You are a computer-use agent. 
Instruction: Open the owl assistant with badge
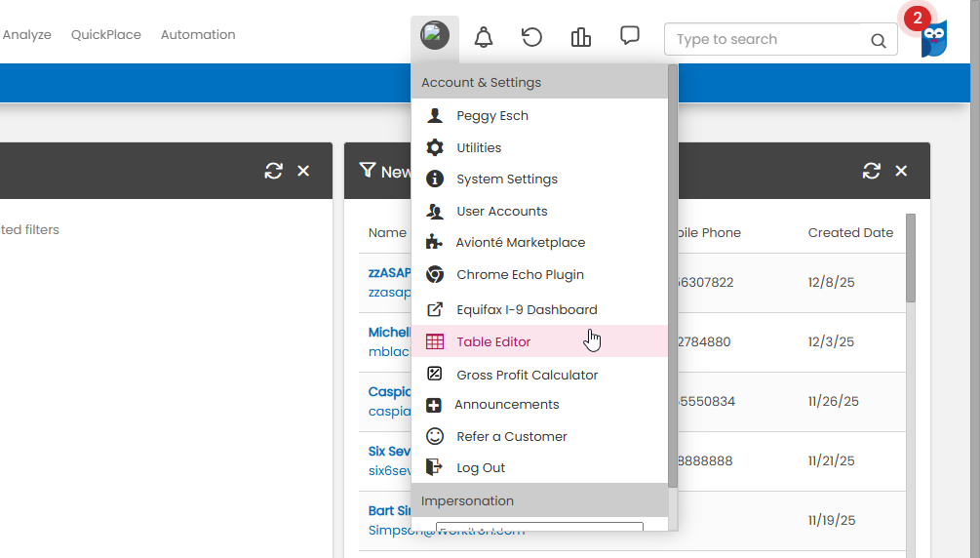(x=933, y=37)
